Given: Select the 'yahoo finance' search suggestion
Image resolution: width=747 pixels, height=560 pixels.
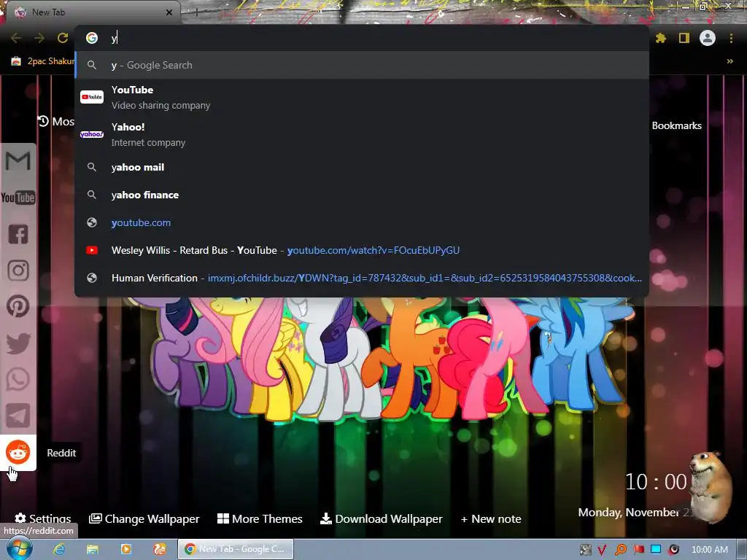Looking at the screenshot, I should click(x=362, y=195).
